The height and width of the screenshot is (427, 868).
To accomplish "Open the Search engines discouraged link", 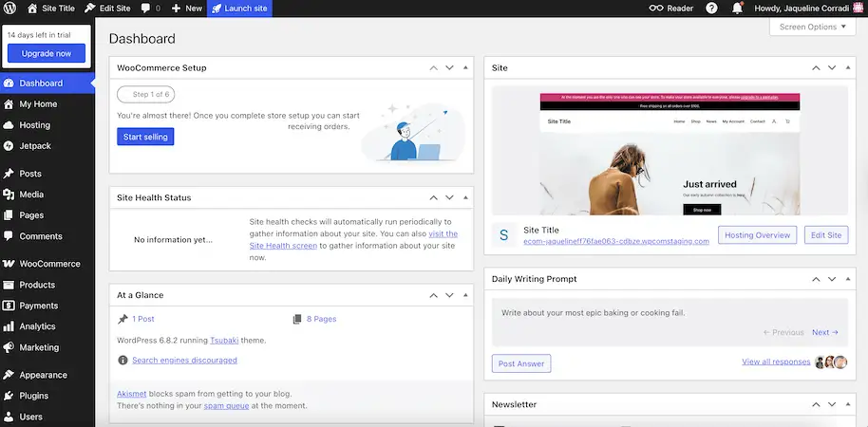I will tap(184, 360).
